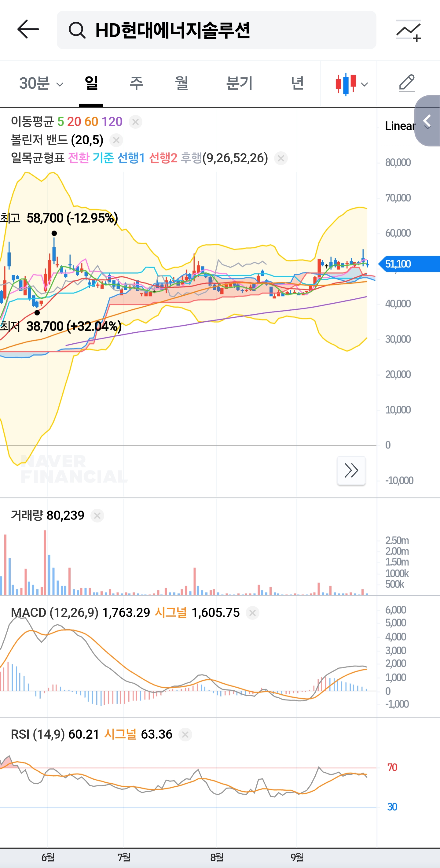Tap the 7월 date axis label

click(123, 858)
